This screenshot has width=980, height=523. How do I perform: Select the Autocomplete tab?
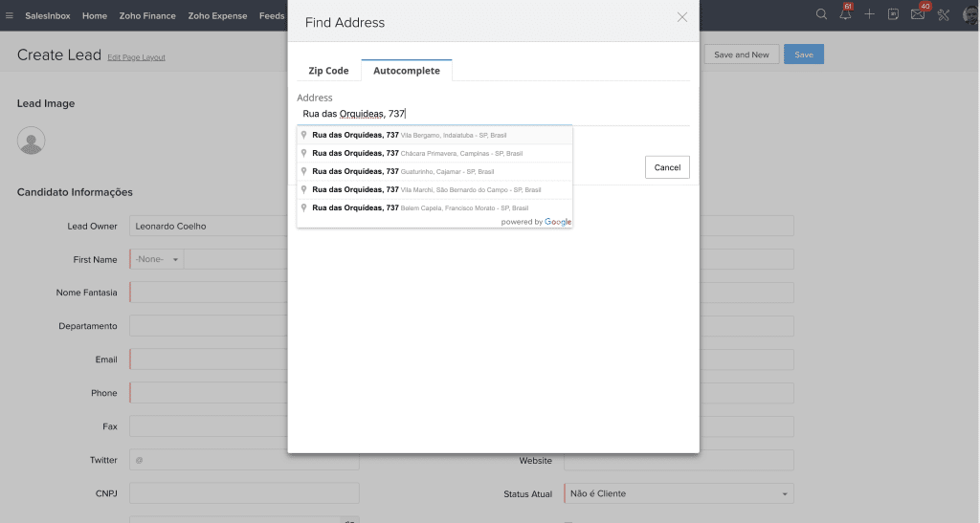[x=407, y=71]
